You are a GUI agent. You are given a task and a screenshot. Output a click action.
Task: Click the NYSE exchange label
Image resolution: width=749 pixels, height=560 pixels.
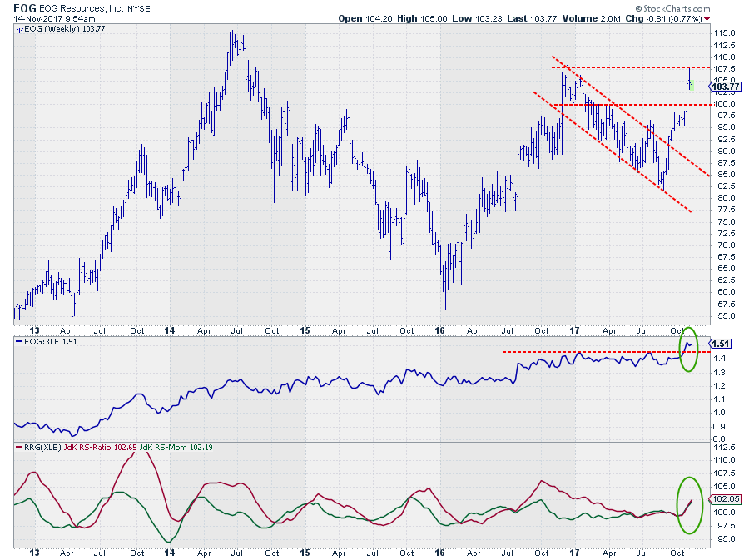point(142,7)
